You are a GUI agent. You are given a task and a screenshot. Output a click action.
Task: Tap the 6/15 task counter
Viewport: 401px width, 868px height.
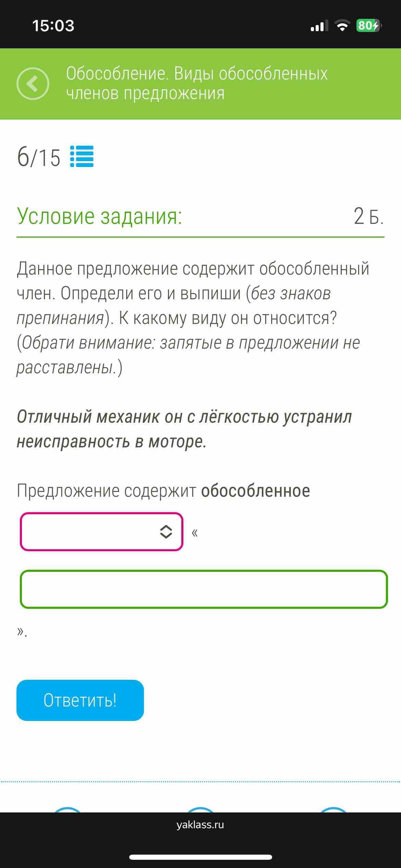(39, 157)
